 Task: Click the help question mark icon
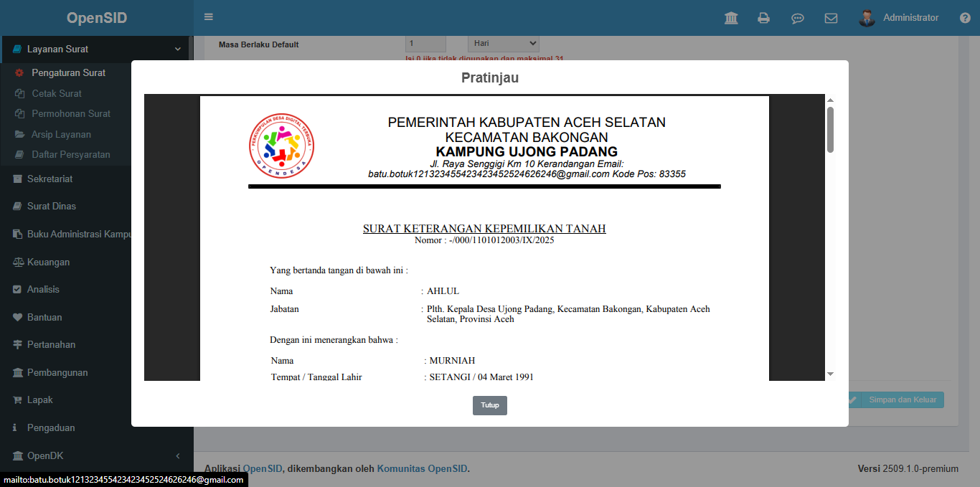[x=965, y=18]
